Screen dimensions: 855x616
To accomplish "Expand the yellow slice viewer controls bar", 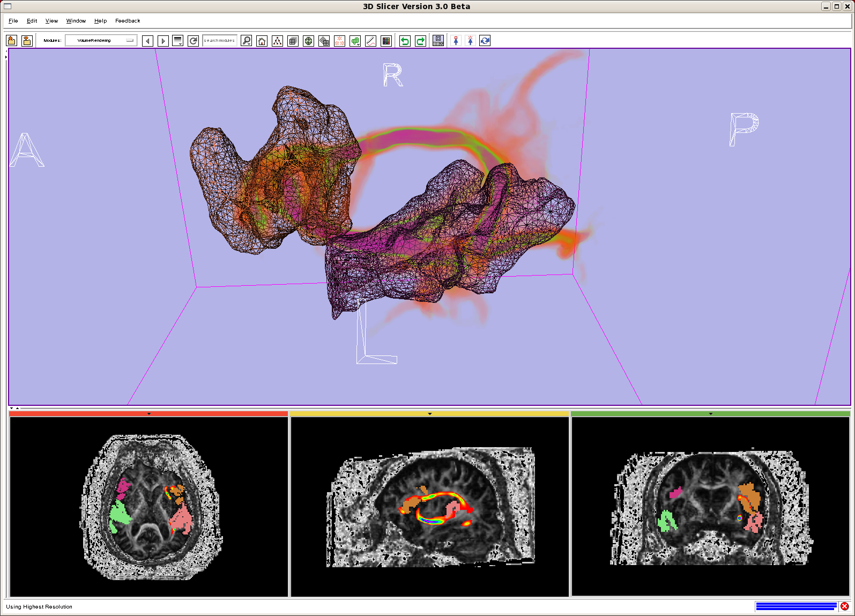I will coord(429,414).
